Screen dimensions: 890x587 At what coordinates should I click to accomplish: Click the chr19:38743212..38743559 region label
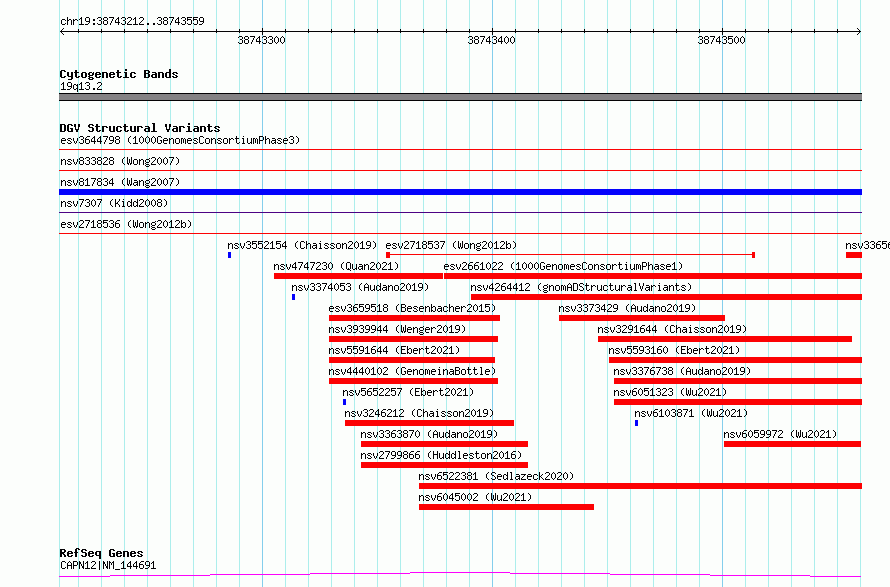pyautogui.click(x=132, y=22)
